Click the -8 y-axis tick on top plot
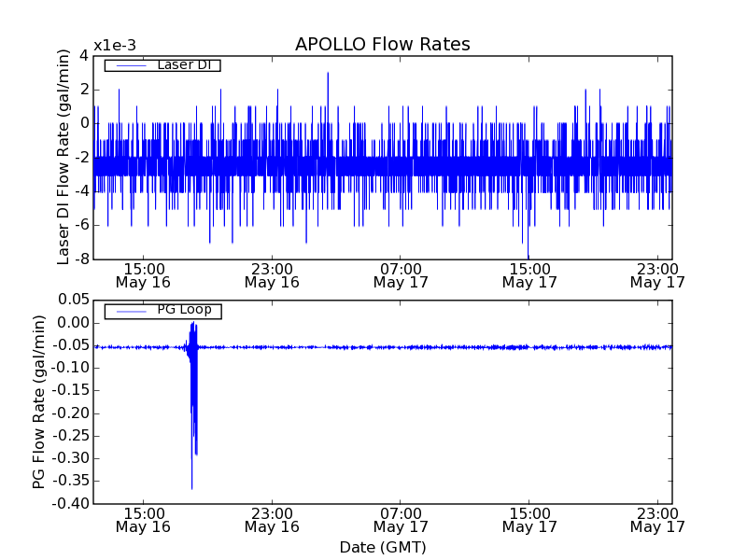Image resolution: width=747 pixels, height=560 pixels. click(81, 259)
